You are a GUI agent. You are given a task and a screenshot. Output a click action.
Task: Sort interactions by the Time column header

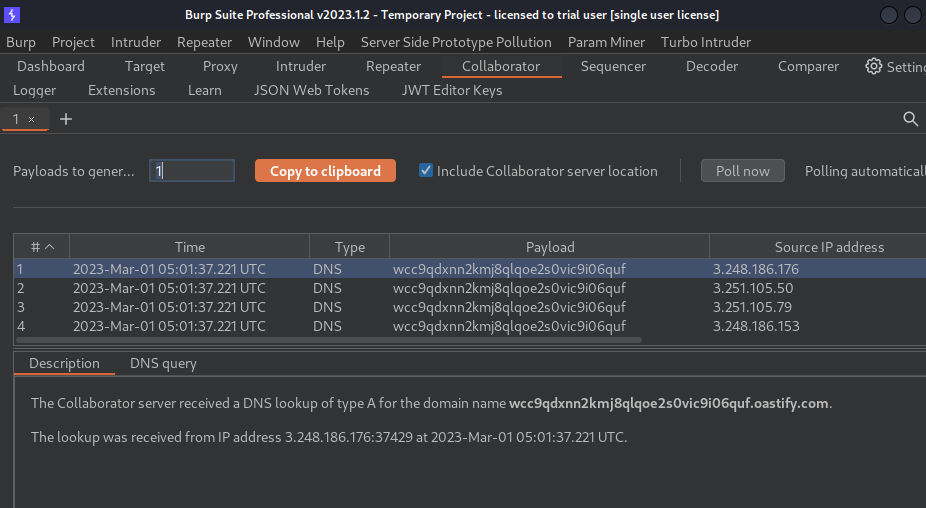point(190,247)
